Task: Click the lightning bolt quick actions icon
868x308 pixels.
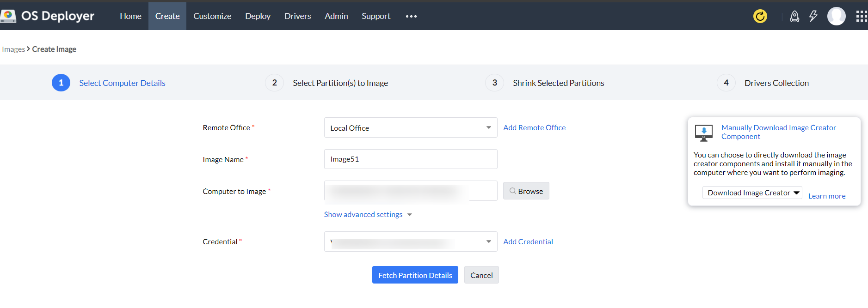Action: pos(813,16)
